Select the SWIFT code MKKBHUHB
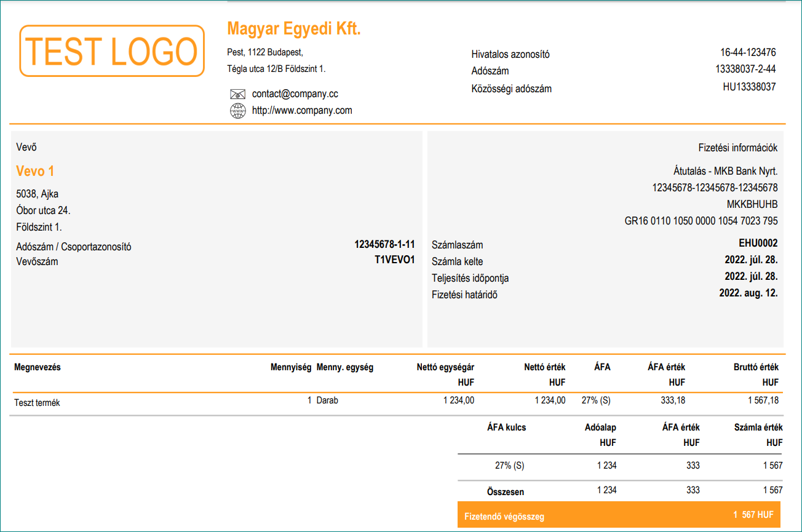 (752, 204)
